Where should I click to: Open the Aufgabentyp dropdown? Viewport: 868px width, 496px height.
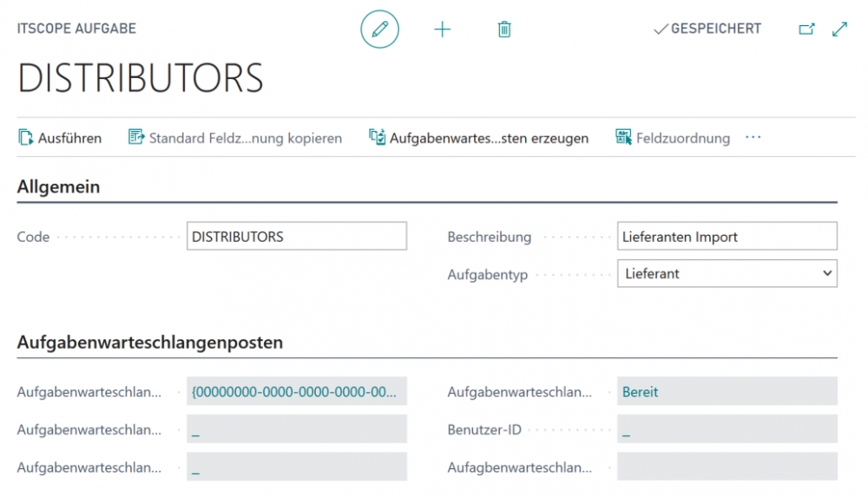727,273
